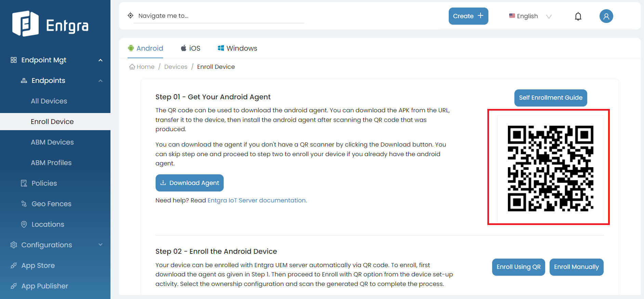
Task: Open the user profile avatar
Action: tap(606, 16)
